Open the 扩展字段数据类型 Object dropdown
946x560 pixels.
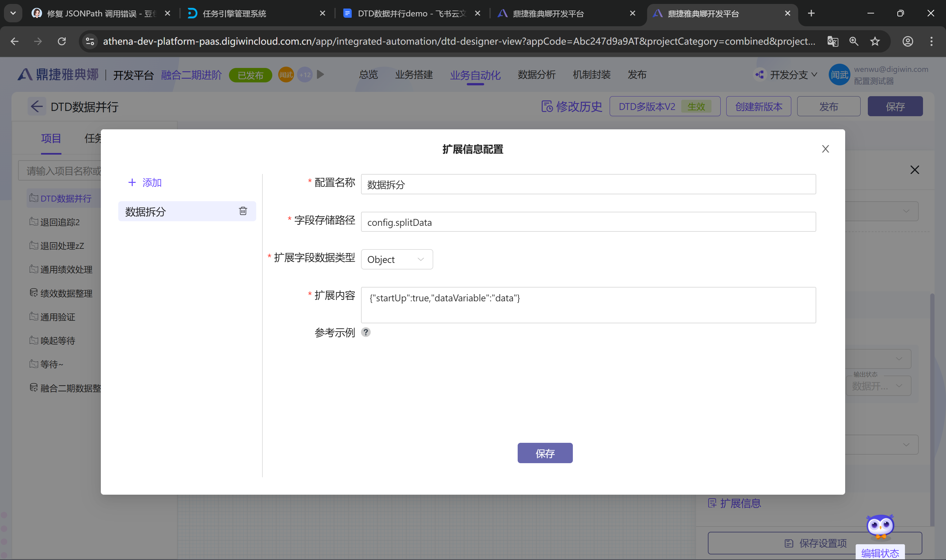click(397, 259)
